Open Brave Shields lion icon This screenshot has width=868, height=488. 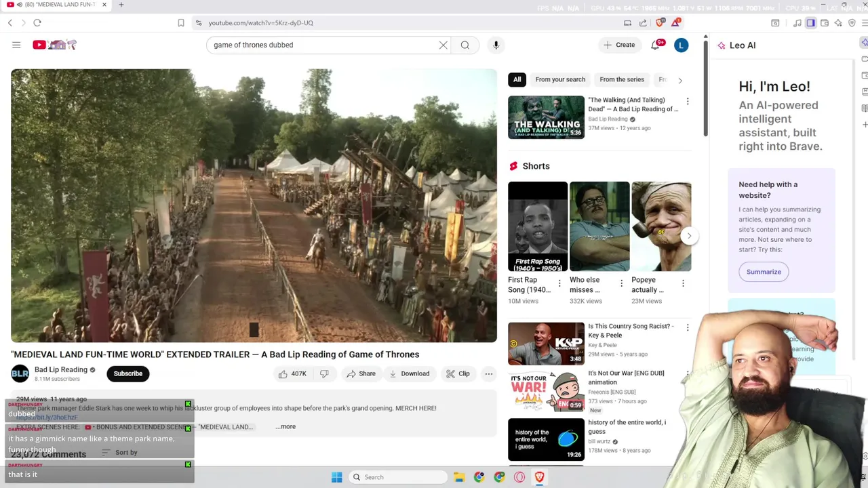coord(660,23)
